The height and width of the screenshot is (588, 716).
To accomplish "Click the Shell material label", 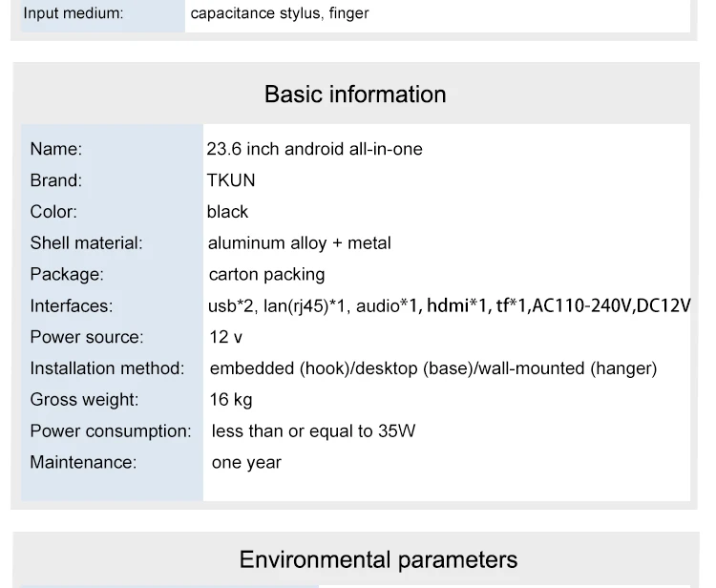I will (x=86, y=242).
